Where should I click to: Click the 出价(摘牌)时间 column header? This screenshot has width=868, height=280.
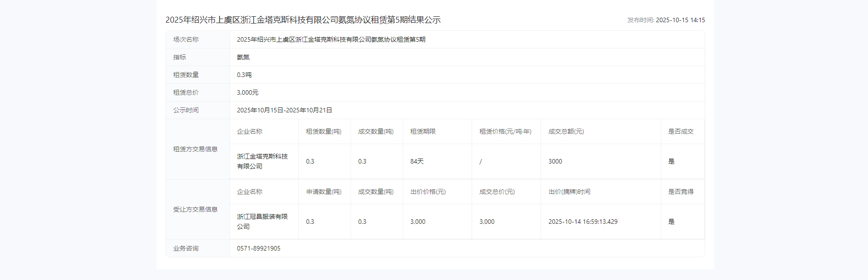point(569,192)
